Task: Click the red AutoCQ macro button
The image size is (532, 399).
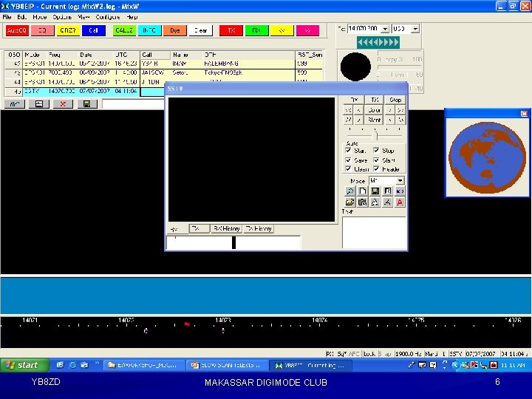Action: 16,30
